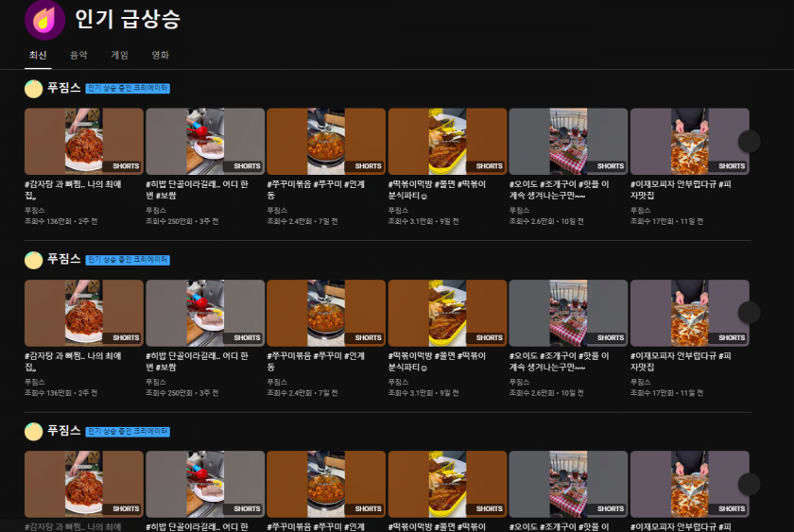Open the #쭈꾸미볶음 Shorts thumbnail in the second section
The height and width of the screenshot is (532, 794).
coord(326,313)
